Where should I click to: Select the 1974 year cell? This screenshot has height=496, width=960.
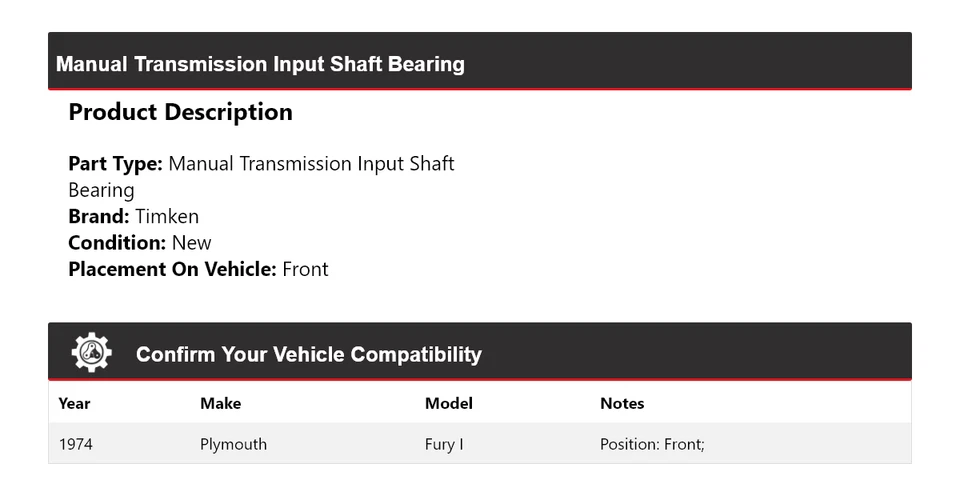point(76,444)
